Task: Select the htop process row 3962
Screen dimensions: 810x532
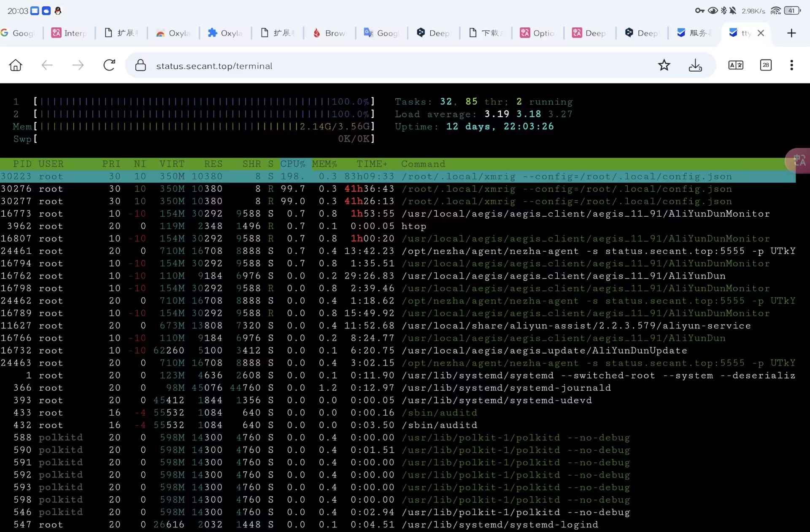Action: [398, 226]
